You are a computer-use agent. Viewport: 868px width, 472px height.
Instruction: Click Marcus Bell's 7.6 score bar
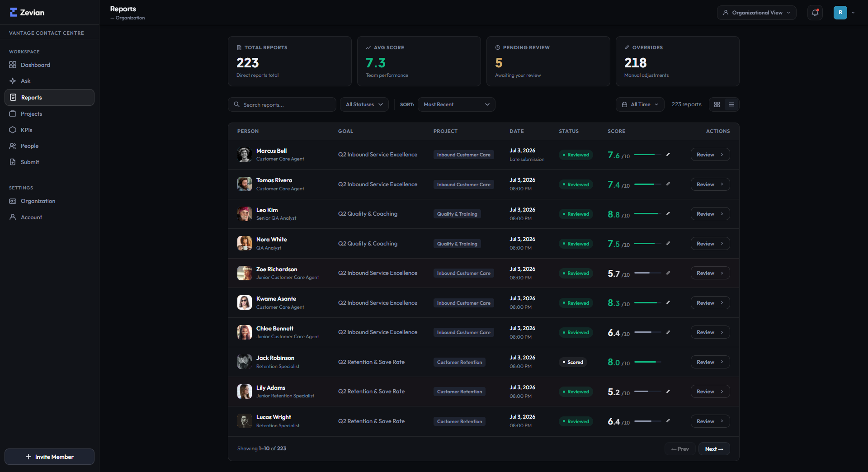point(648,155)
